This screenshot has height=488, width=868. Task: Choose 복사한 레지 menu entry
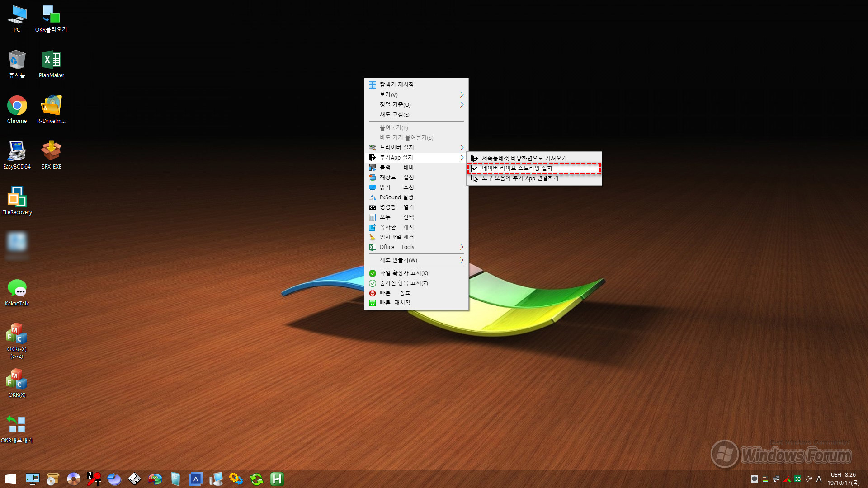pos(416,227)
